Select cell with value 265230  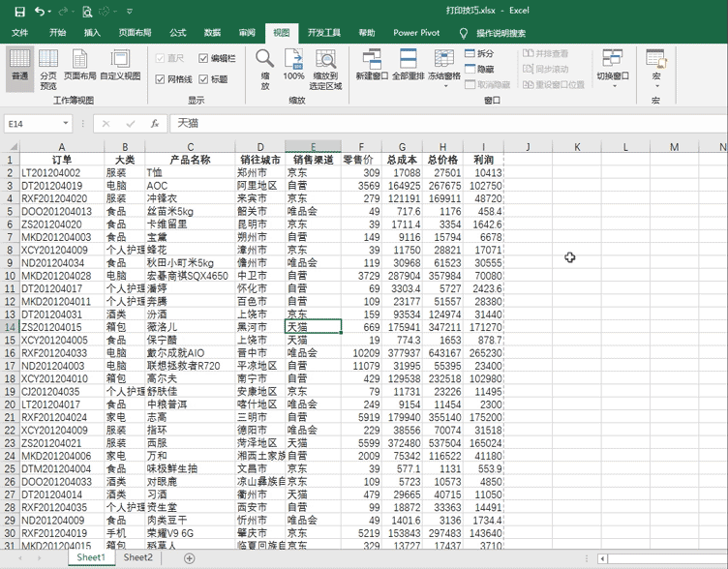483,353
